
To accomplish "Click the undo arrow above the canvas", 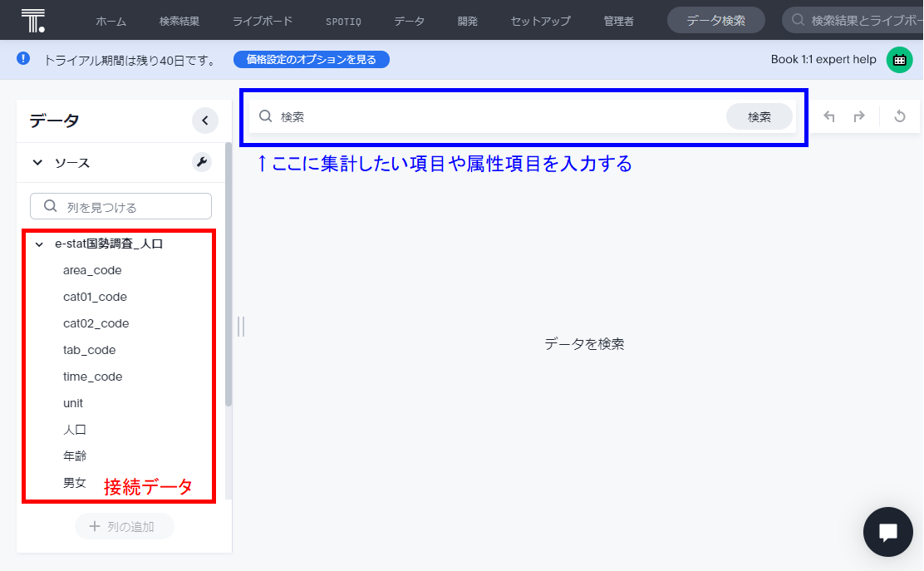I will point(828,116).
